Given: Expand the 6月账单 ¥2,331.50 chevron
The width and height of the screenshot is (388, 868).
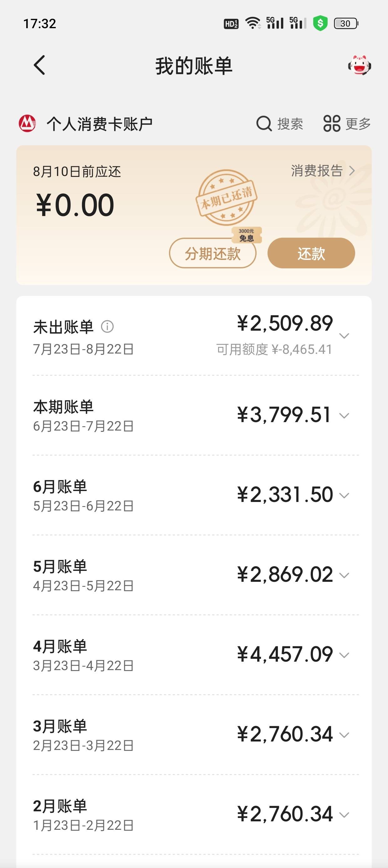Looking at the screenshot, I should (344, 495).
